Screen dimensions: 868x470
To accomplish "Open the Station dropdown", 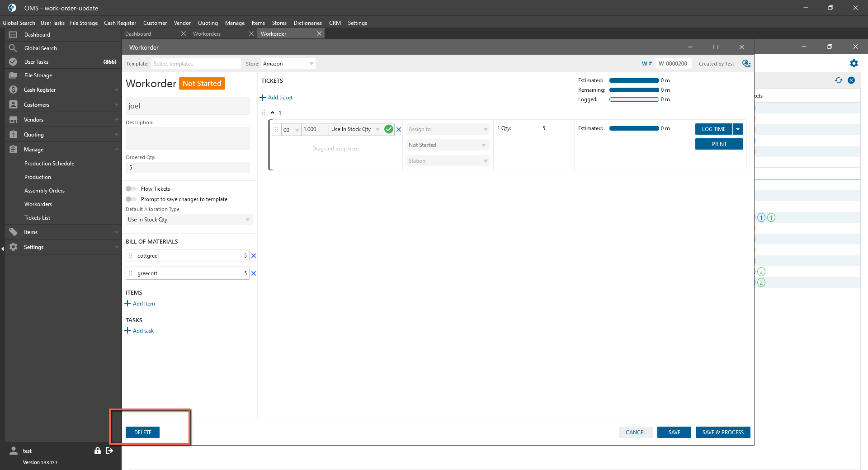I will [448, 161].
